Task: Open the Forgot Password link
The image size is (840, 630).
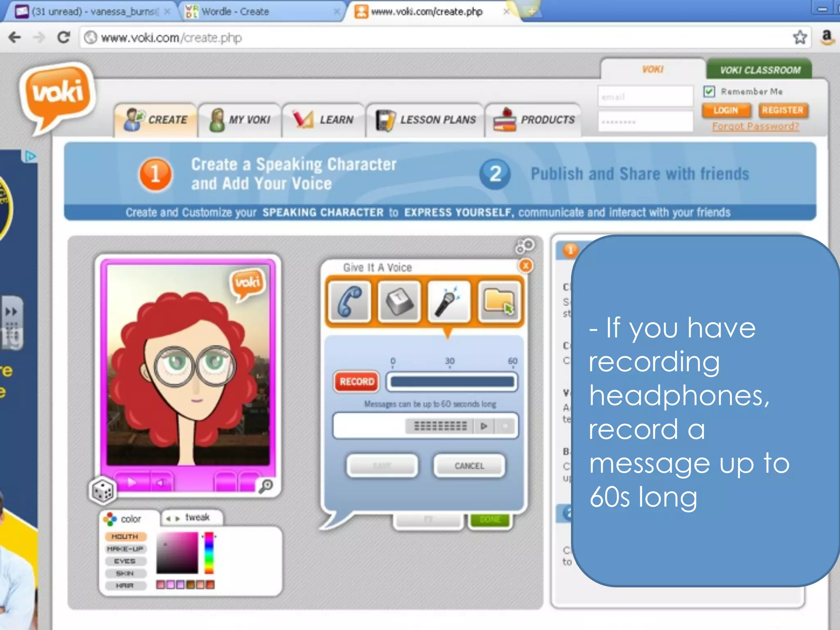Action: [756, 126]
